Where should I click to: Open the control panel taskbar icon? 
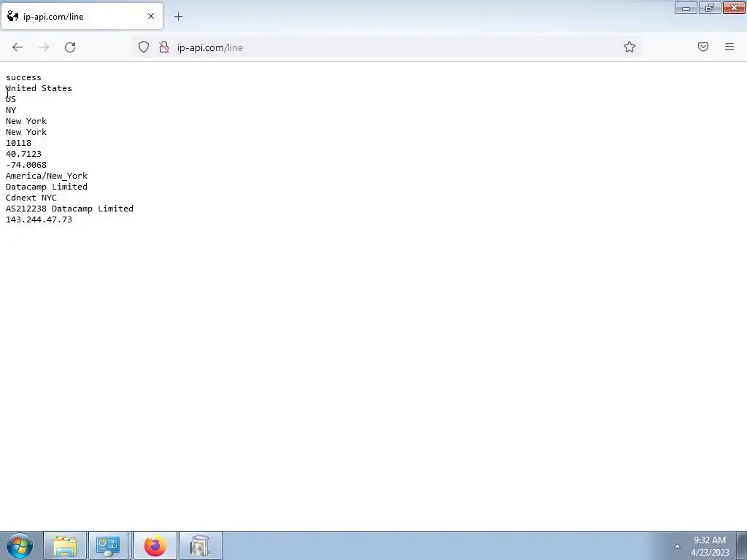pos(108,545)
